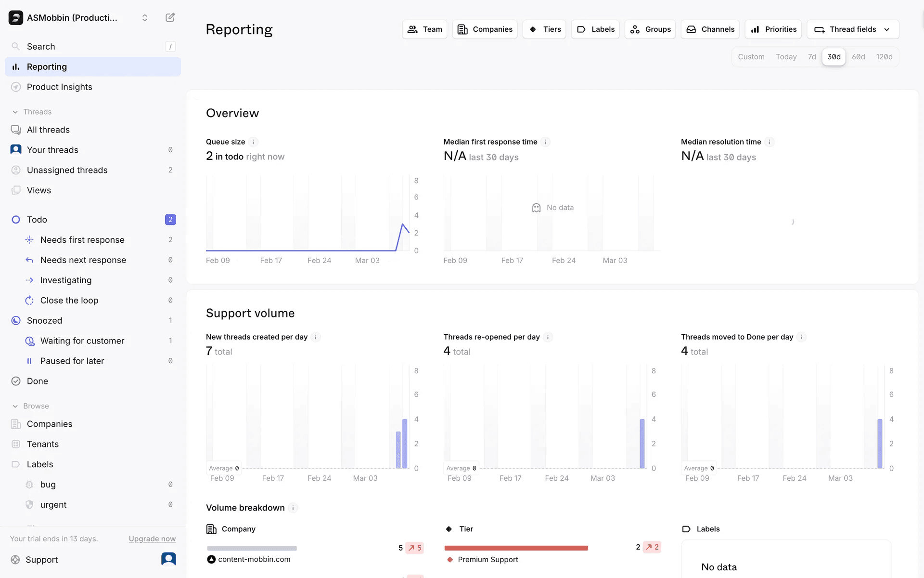Image resolution: width=924 pixels, height=578 pixels.
Task: Click New threads created info icon
Action: coord(316,337)
